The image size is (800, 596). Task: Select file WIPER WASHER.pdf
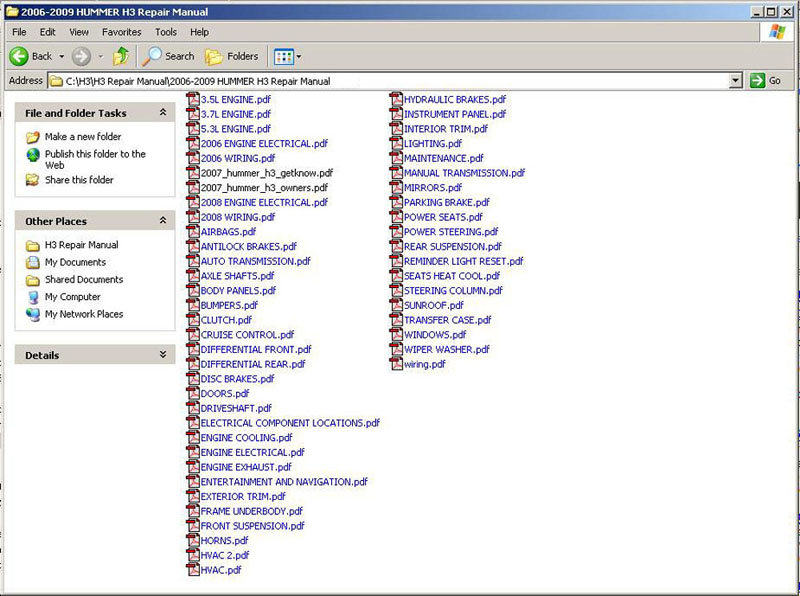[x=447, y=350]
